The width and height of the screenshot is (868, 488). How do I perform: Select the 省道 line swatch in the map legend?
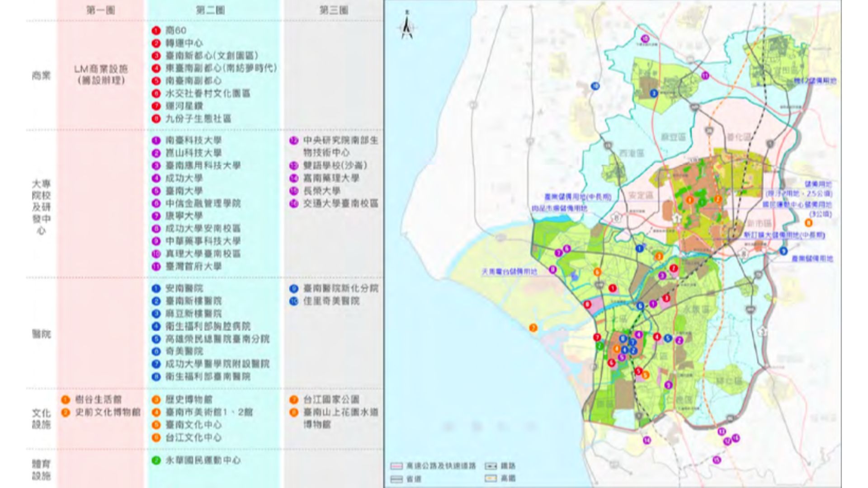396,479
